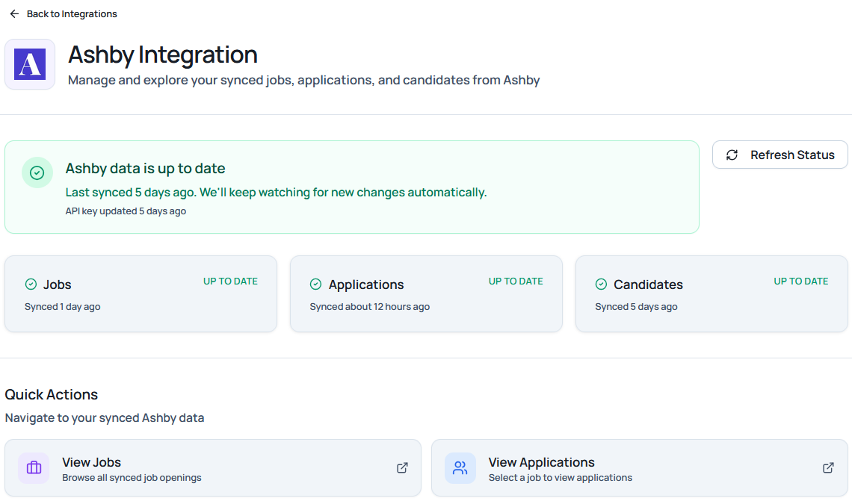
Task: Select the Applications sync status card
Action: click(x=426, y=294)
